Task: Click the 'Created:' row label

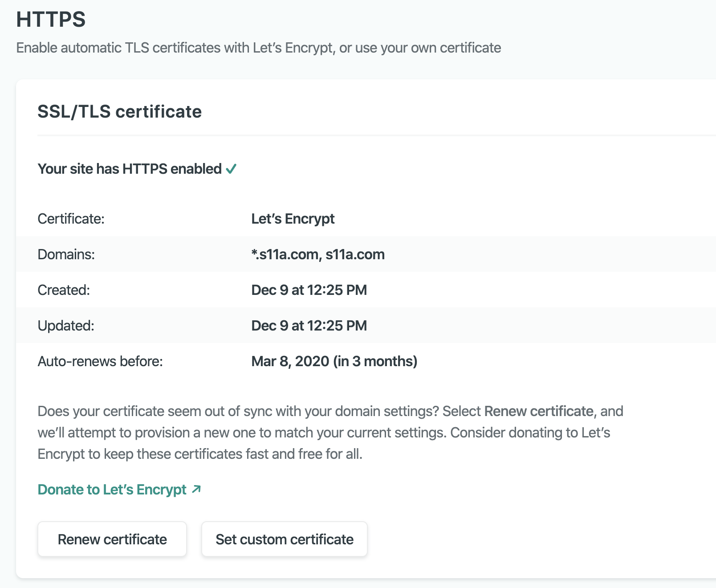Action: point(64,290)
